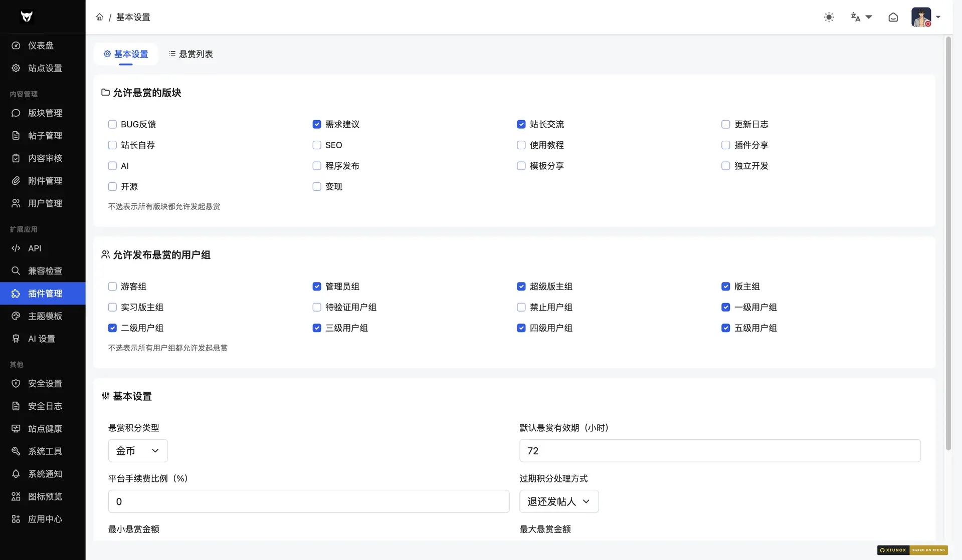Open 仪表盘 dashboard icon in sidebar

point(16,46)
